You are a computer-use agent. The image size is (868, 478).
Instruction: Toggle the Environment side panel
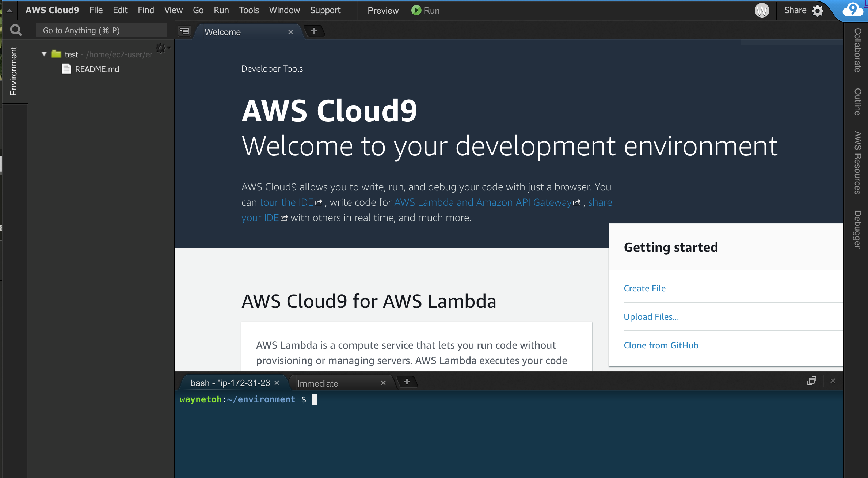[x=14, y=71]
